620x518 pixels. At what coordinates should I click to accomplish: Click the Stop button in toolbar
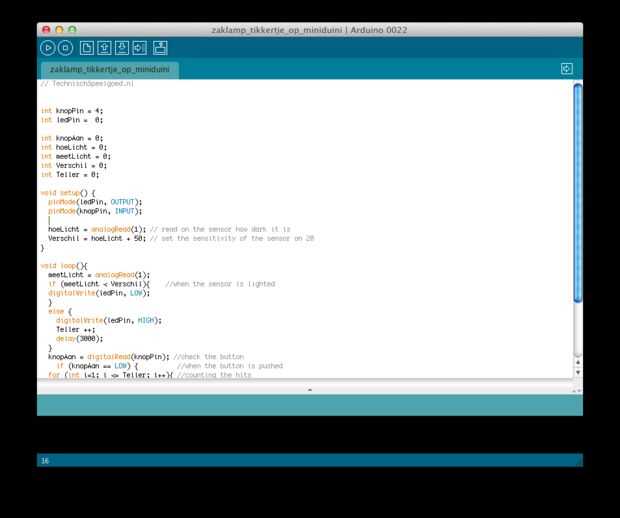[x=65, y=48]
